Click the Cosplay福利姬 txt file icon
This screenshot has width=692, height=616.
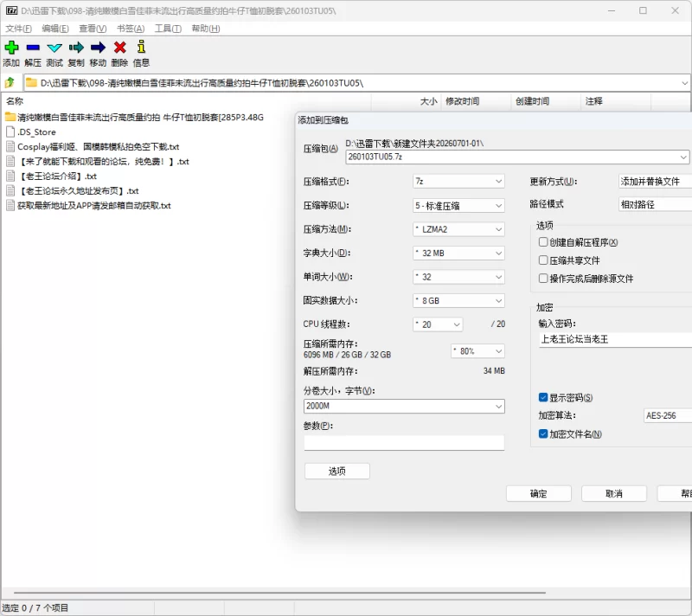[x=10, y=146]
